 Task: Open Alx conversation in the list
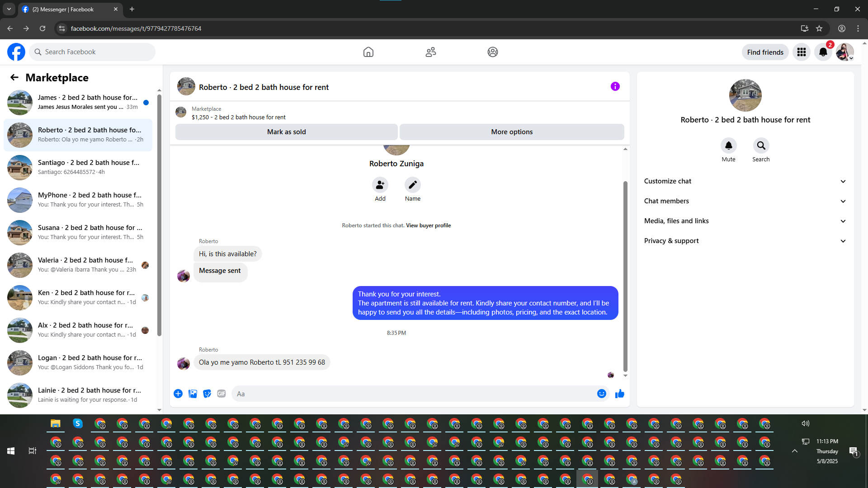coord(78,330)
